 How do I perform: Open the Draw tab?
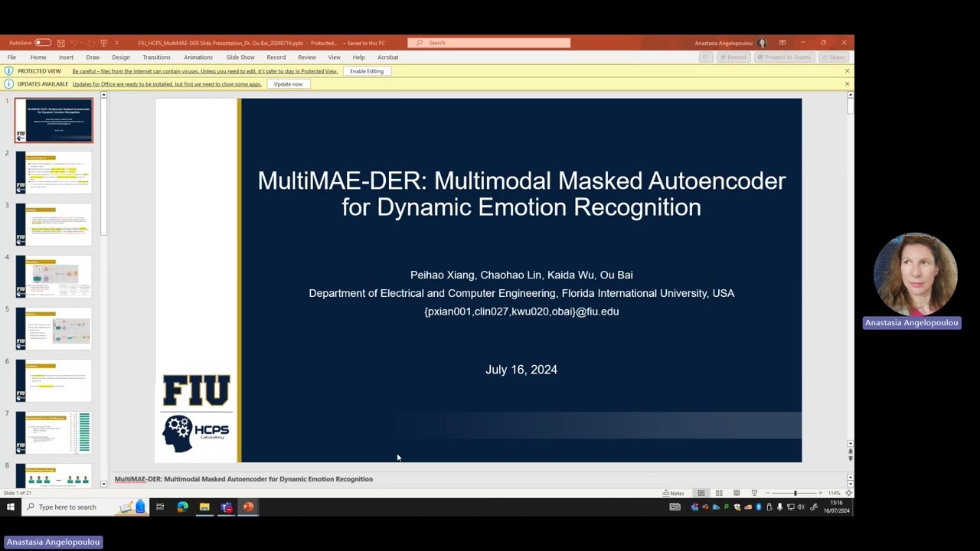93,57
